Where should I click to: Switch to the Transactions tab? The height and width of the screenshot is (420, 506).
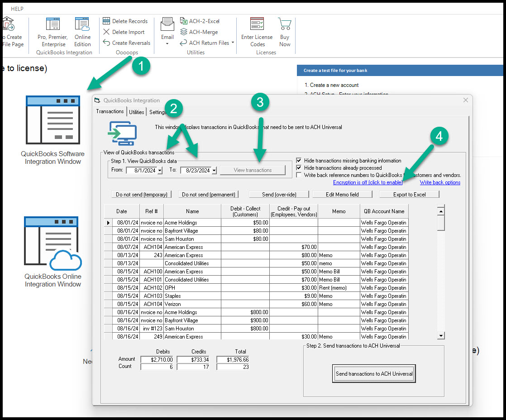click(x=110, y=111)
